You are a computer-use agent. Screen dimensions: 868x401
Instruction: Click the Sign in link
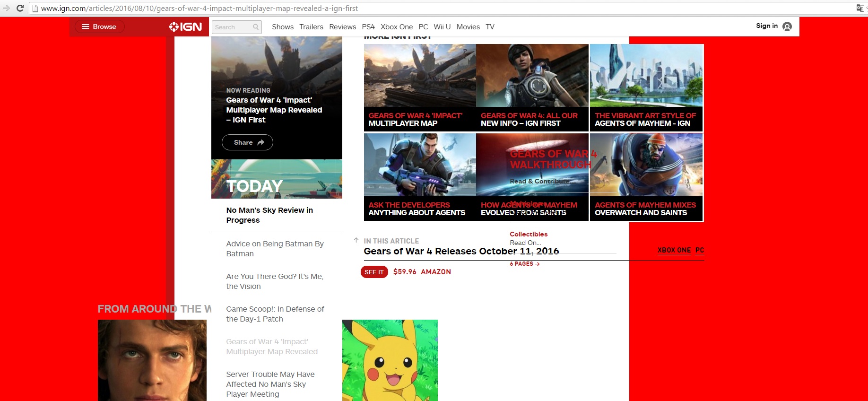[x=767, y=26]
